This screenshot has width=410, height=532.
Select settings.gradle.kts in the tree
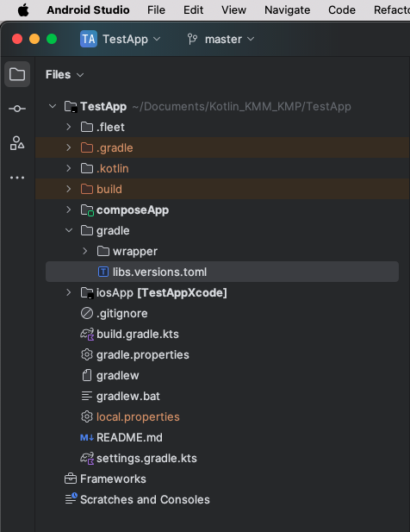coord(146,459)
